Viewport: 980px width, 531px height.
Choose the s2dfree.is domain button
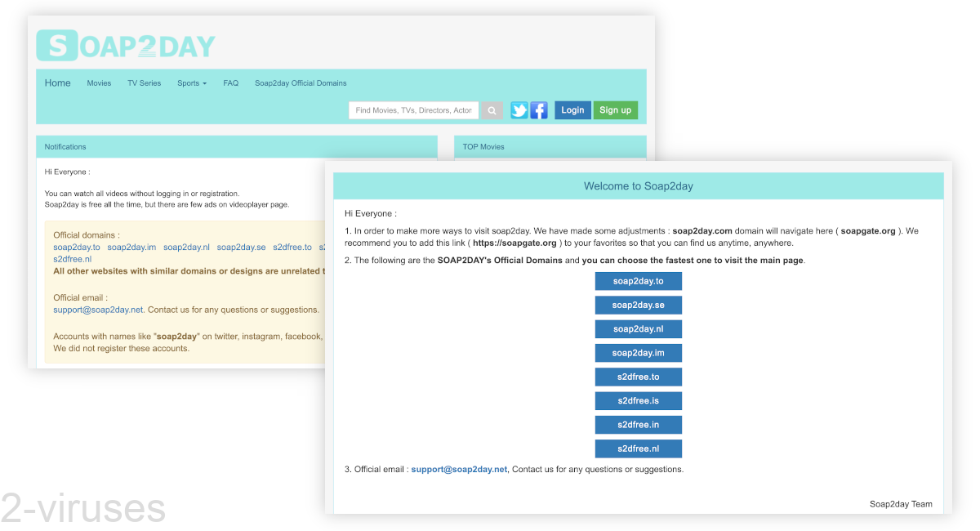click(x=639, y=401)
